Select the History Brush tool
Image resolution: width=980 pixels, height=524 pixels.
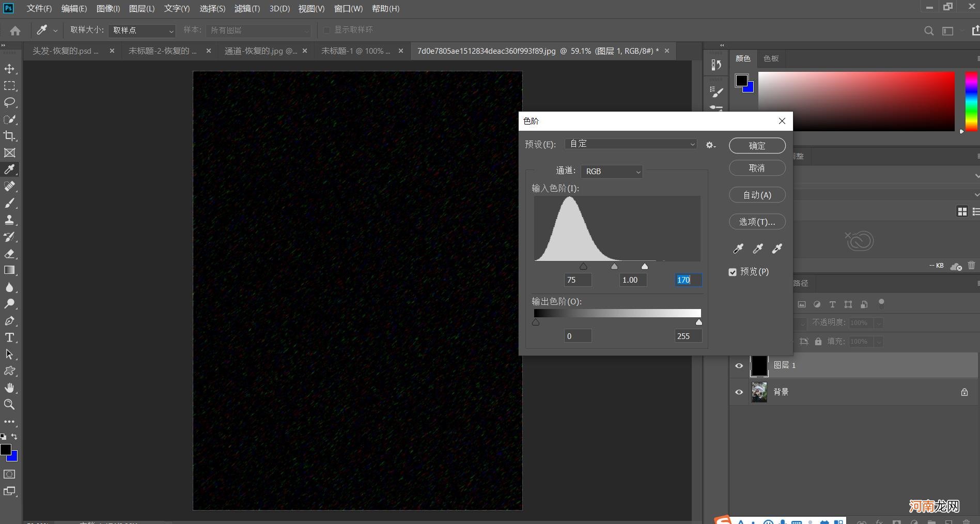click(x=9, y=237)
